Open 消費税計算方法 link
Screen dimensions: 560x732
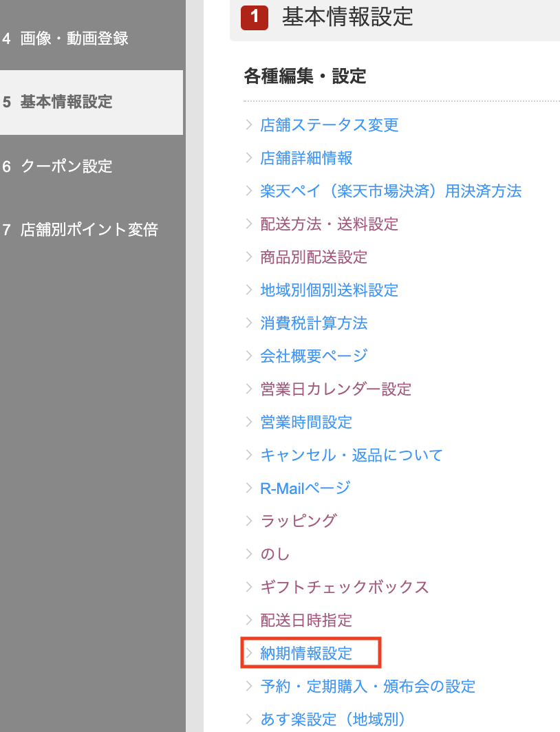[314, 323]
